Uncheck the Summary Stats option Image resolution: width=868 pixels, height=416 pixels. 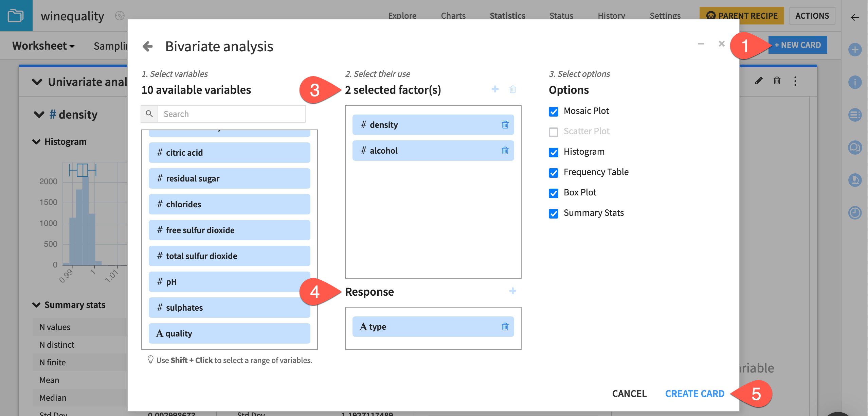553,213
